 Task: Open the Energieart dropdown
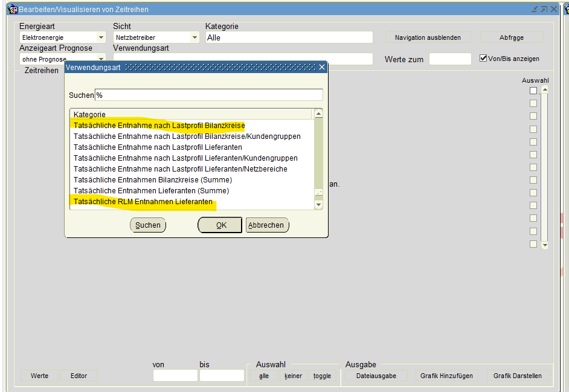(101, 37)
